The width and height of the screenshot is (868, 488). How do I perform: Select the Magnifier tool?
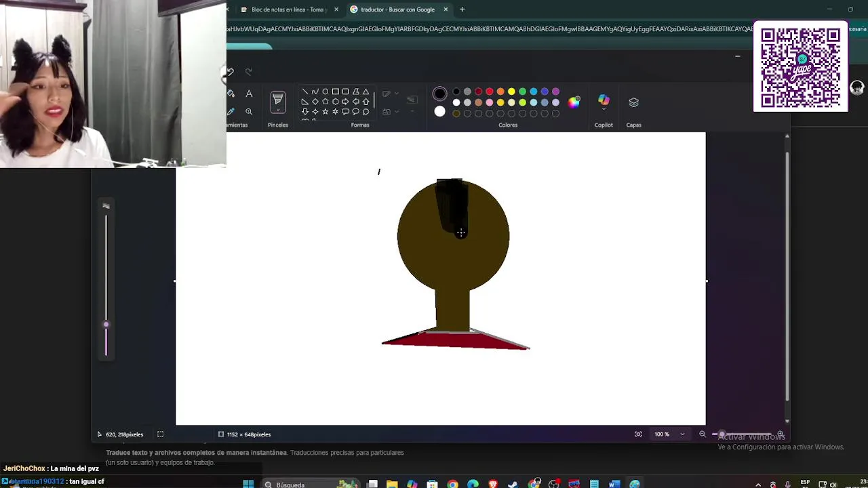point(249,112)
